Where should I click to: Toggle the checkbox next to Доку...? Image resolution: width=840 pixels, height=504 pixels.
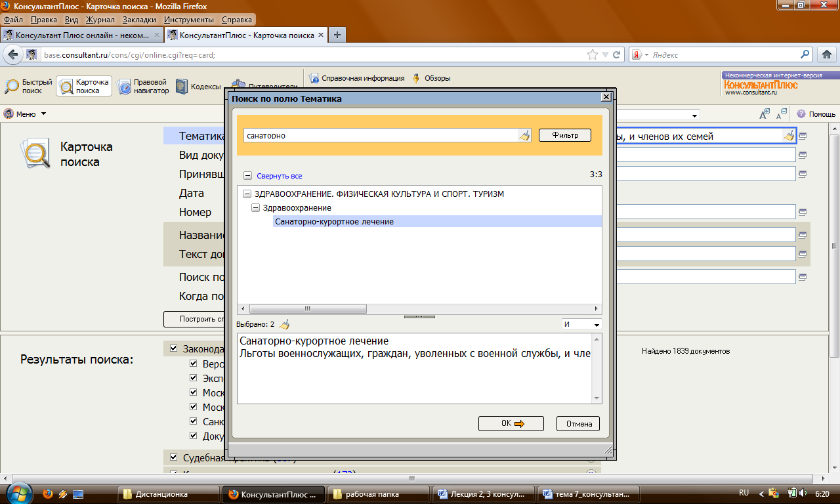[193, 435]
